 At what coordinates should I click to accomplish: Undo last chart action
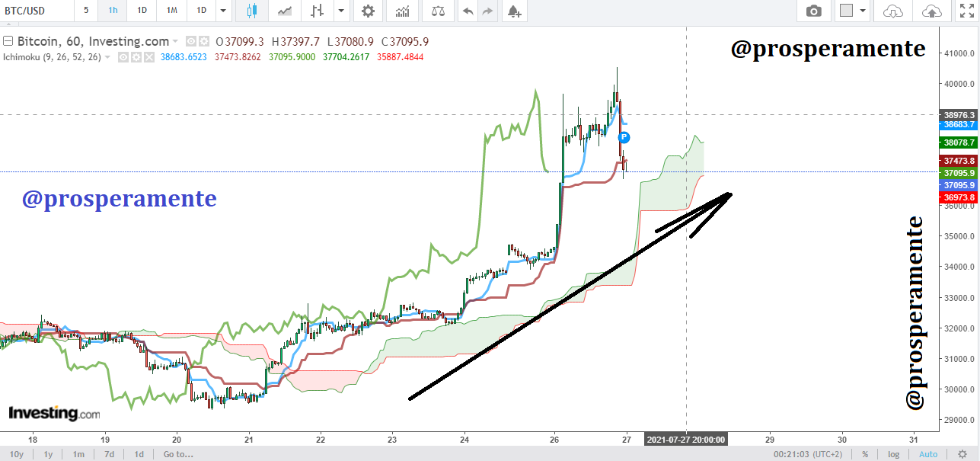pos(468,11)
